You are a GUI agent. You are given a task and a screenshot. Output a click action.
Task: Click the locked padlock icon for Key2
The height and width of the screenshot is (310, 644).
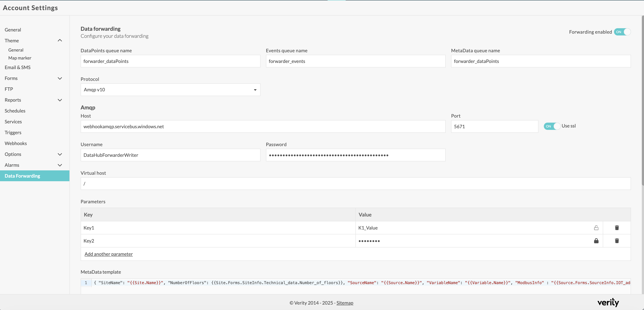click(x=596, y=241)
